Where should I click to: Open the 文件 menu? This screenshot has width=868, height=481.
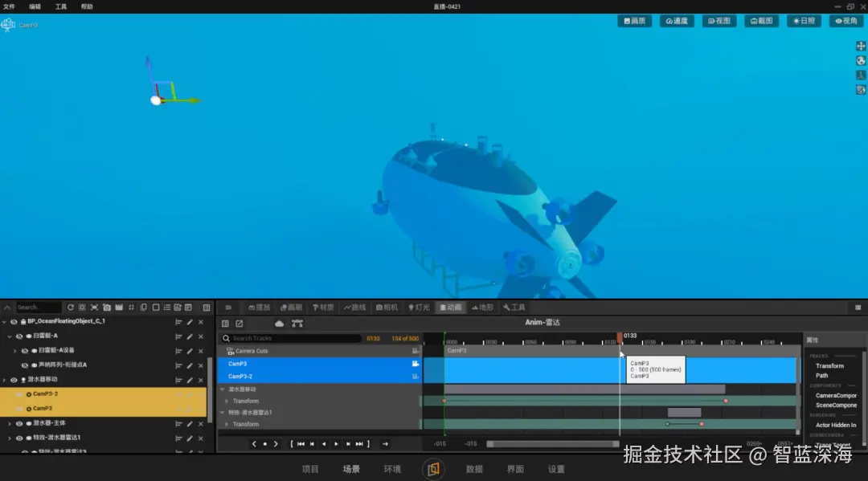coord(10,6)
